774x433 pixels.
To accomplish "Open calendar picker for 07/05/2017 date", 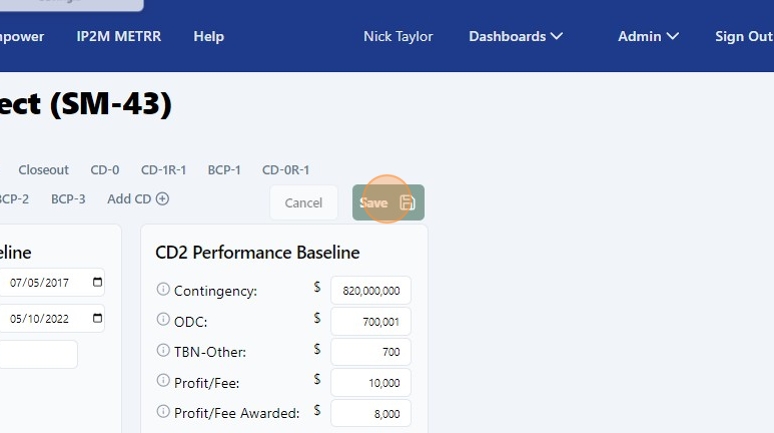I will point(97,283).
